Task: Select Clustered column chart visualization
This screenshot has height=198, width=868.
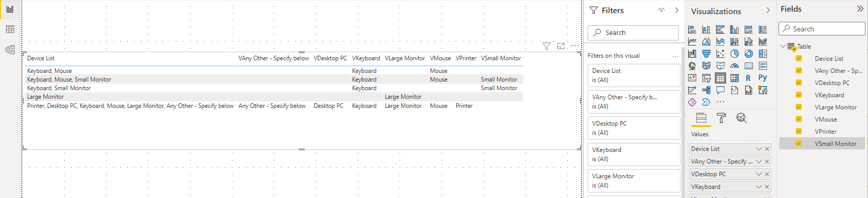Action: [735, 29]
